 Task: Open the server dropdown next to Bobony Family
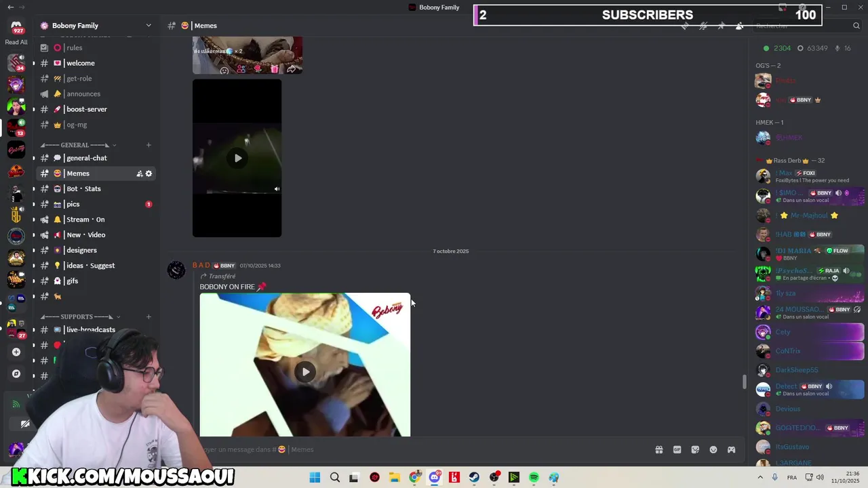(x=149, y=26)
